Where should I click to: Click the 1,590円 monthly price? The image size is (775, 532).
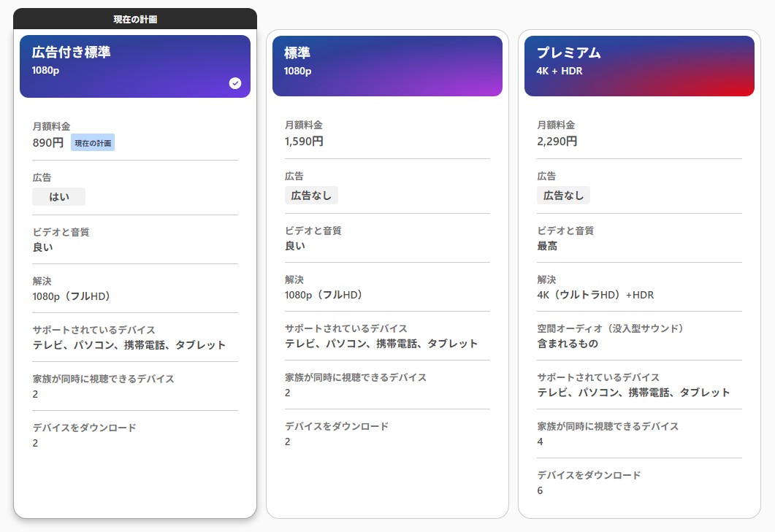click(304, 141)
